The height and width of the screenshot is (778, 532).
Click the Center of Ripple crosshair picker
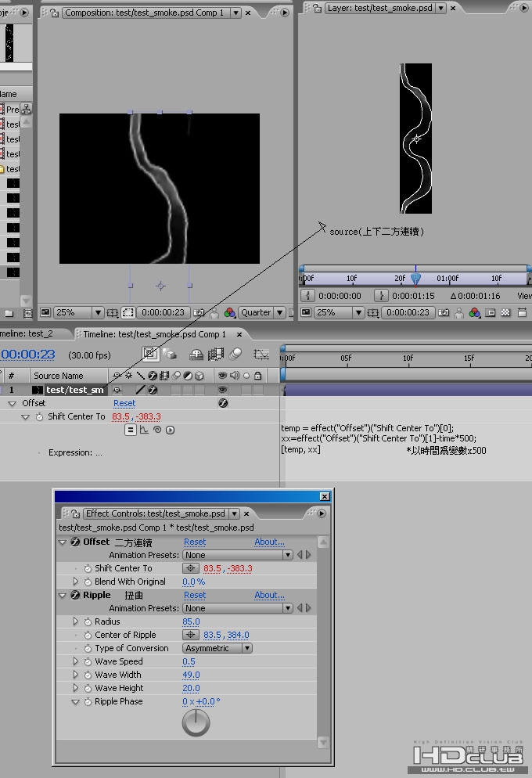pos(190,635)
